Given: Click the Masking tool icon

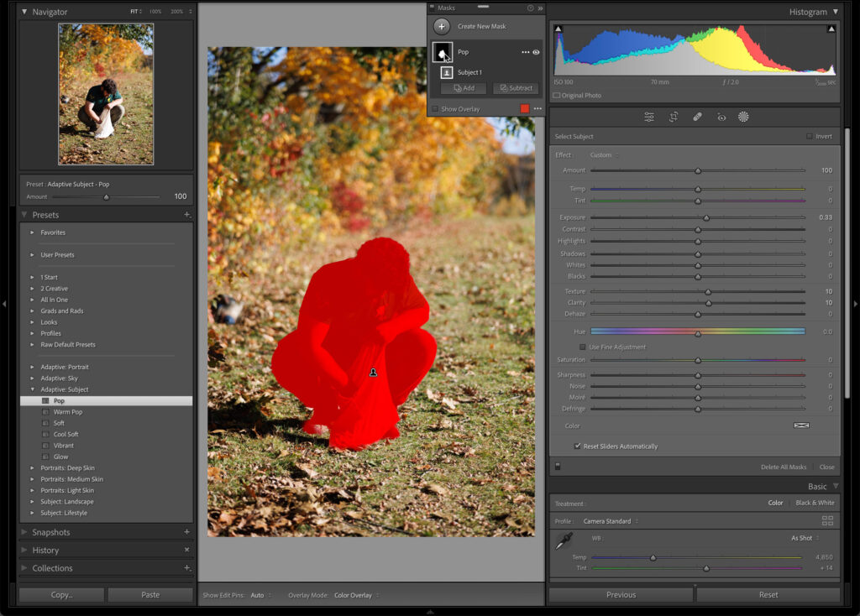Looking at the screenshot, I should 743,117.
